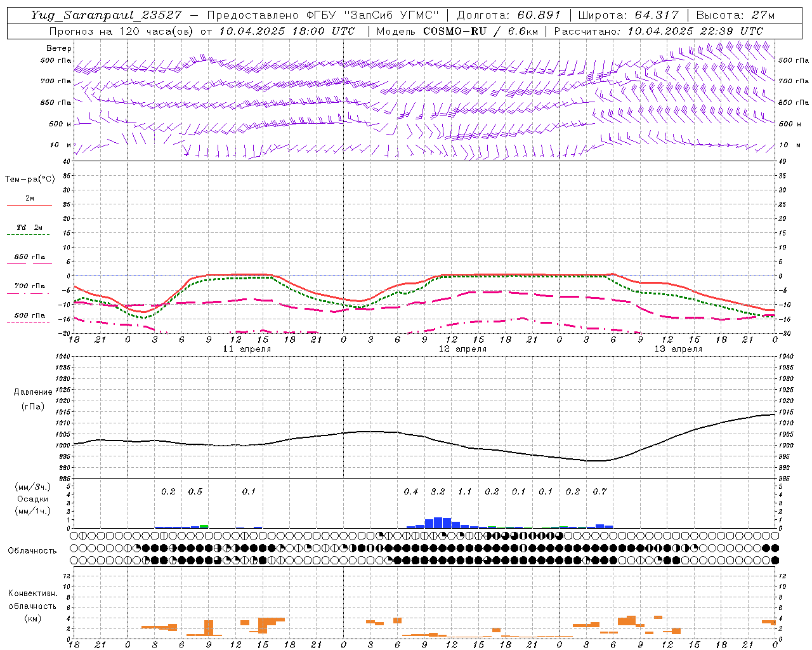The image size is (812, 650).
Task: Select the latitude value Широта: 64.317
Action: [x=628, y=16]
